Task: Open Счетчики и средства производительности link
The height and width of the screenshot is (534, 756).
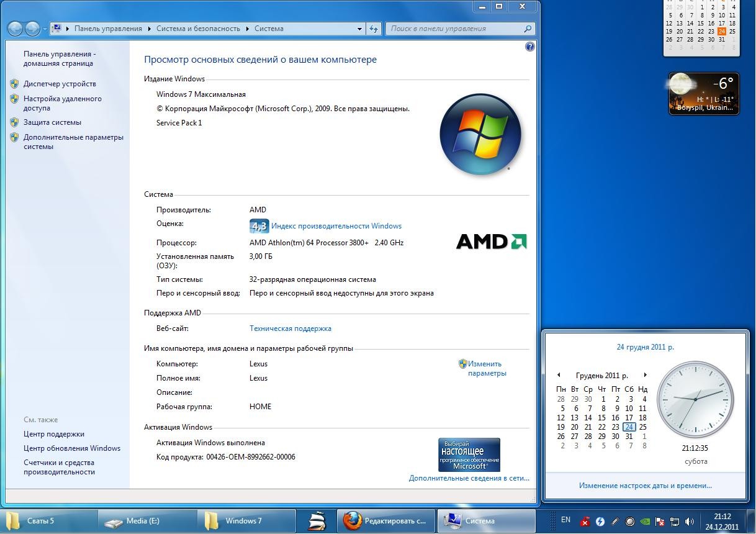Action: (x=60, y=467)
